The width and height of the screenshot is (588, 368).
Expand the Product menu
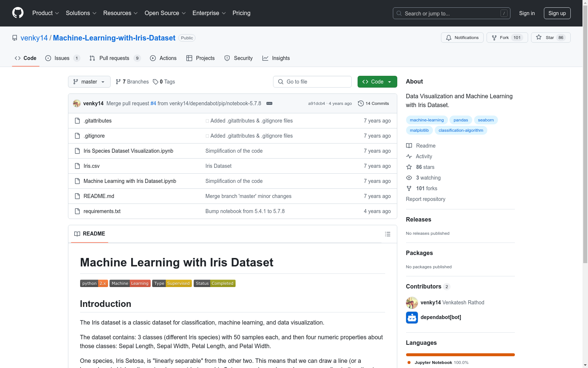tap(46, 13)
